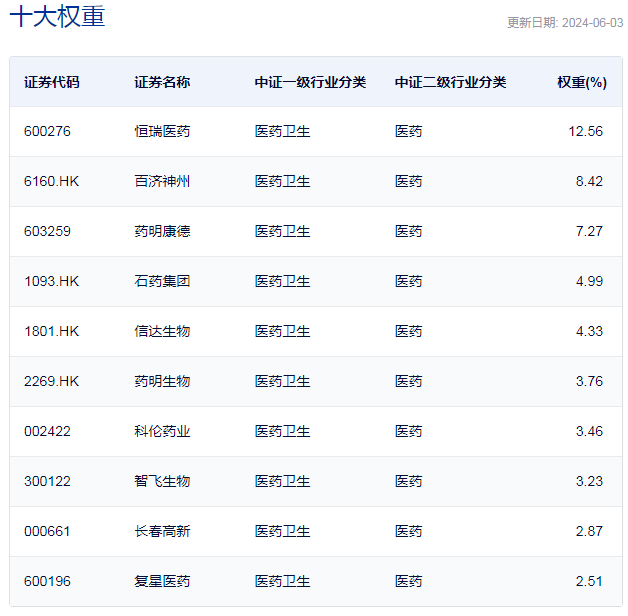Viewport: 628px width, 616px height.
Task: Select security code 002422
Action: click(47, 432)
